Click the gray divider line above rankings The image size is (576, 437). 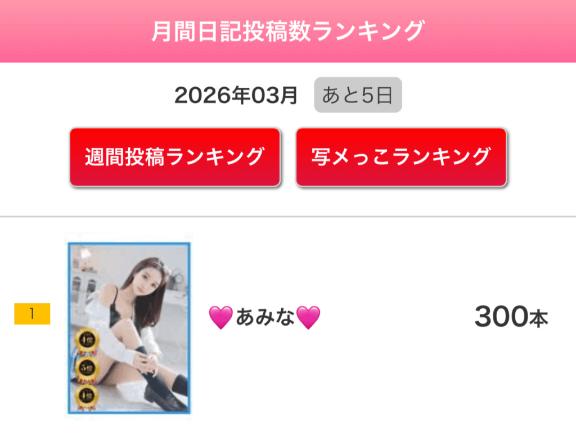288,217
